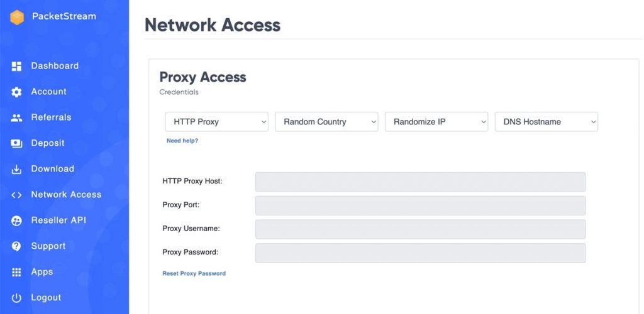Click the Reseller API globe icon
The image size is (644, 314).
click(16, 221)
